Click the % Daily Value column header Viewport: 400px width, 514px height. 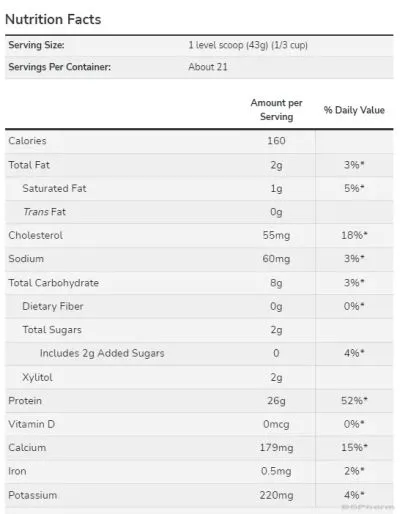coord(354,110)
